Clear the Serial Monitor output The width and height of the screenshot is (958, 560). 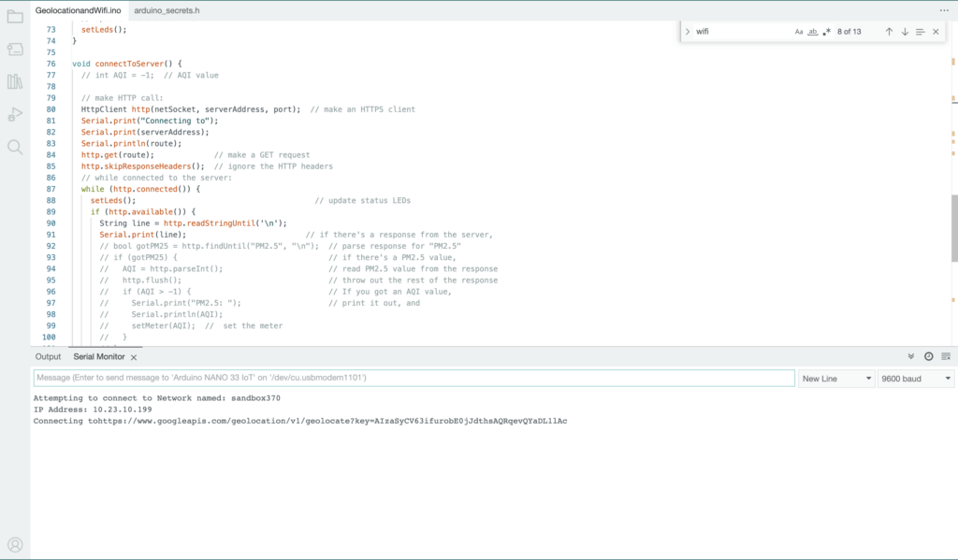[944, 356]
